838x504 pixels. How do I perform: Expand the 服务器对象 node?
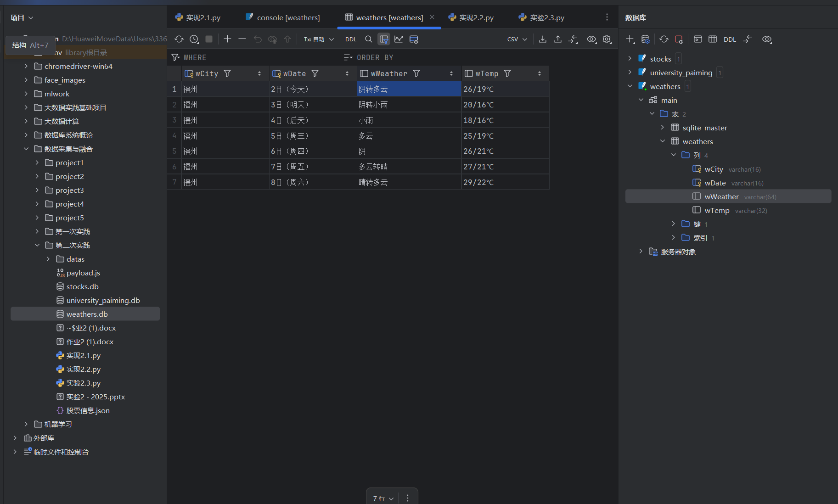tap(641, 252)
